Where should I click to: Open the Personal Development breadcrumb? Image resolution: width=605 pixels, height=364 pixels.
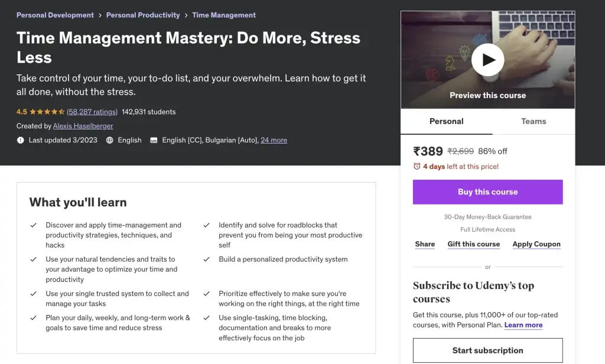pyautogui.click(x=55, y=15)
